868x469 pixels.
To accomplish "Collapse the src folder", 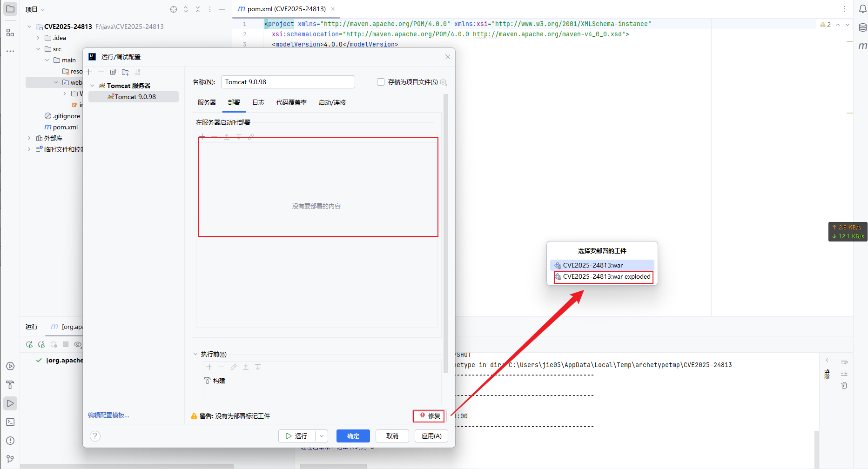I will click(38, 49).
